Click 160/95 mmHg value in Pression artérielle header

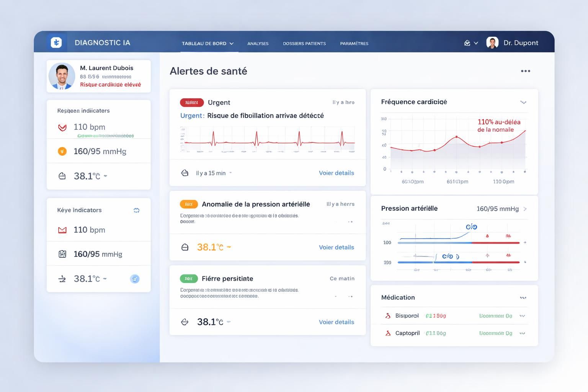497,209
